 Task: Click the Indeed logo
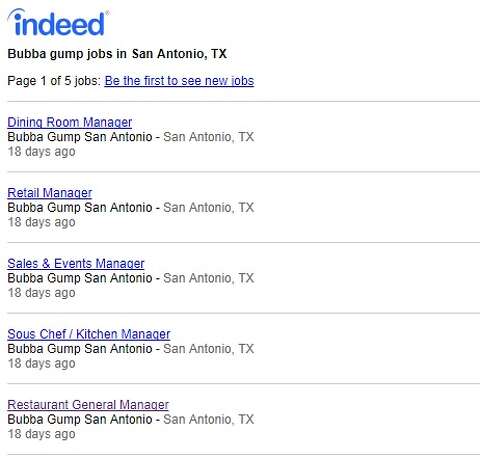[58, 22]
